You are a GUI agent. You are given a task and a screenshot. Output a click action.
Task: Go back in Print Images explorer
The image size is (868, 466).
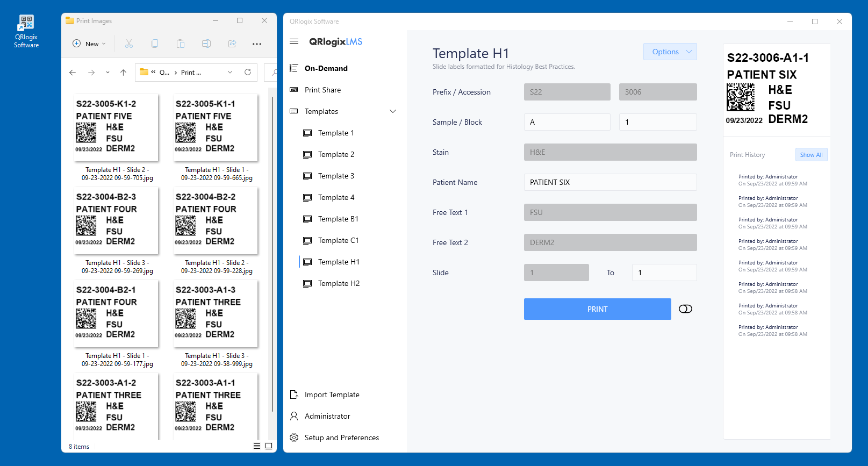point(73,73)
